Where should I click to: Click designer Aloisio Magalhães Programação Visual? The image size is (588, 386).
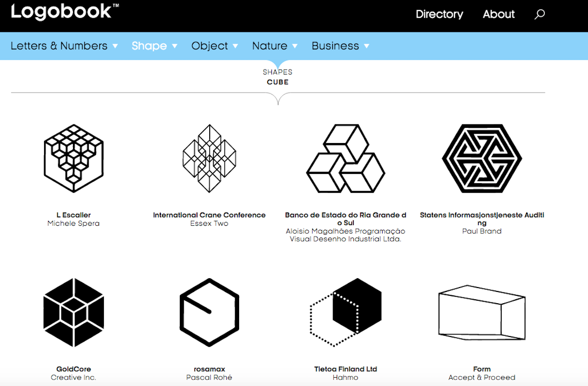(345, 235)
